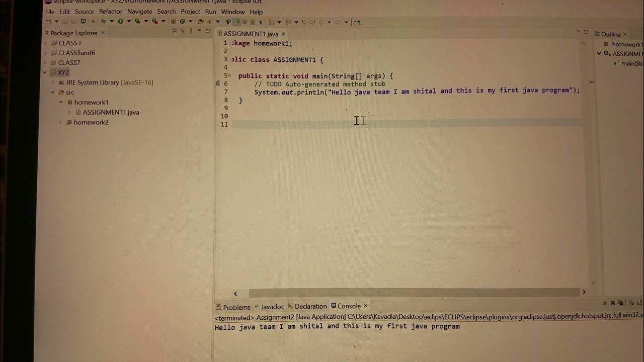Viewport: 644px width, 362px height.
Task: Open the Window menu
Action: click(233, 12)
